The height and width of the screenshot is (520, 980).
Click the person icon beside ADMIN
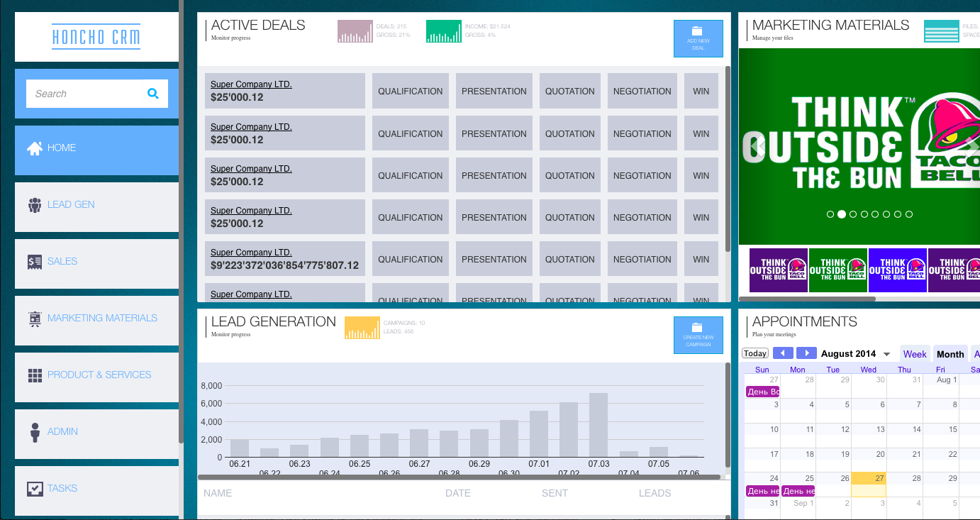click(35, 432)
